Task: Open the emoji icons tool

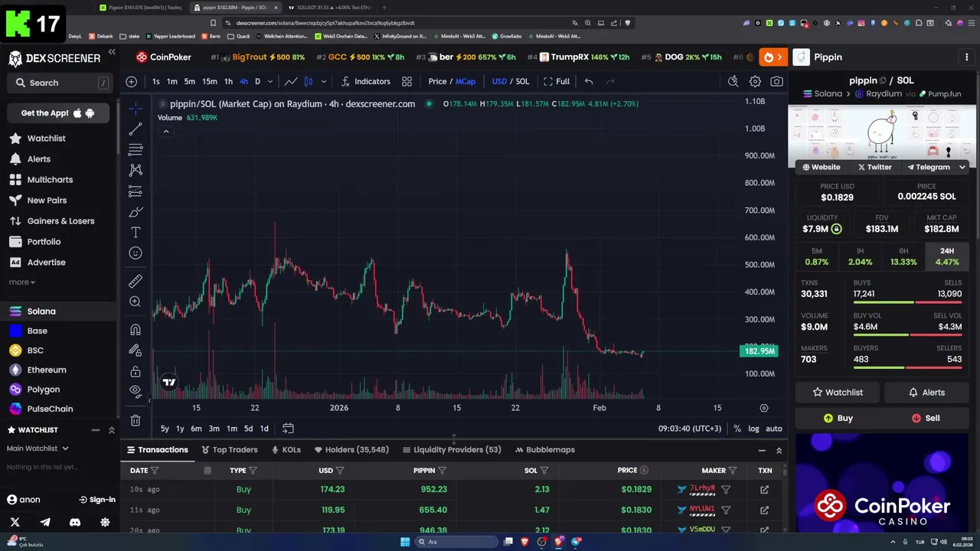Action: point(136,253)
